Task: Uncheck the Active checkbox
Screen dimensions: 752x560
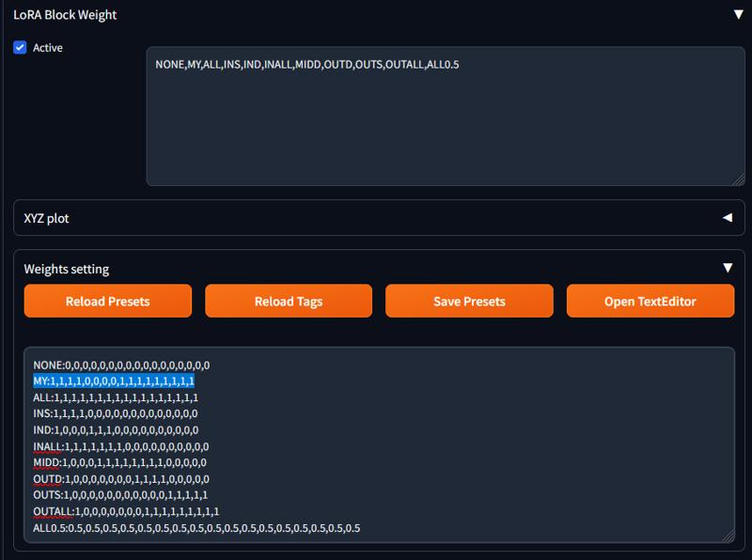Action: tap(20, 48)
